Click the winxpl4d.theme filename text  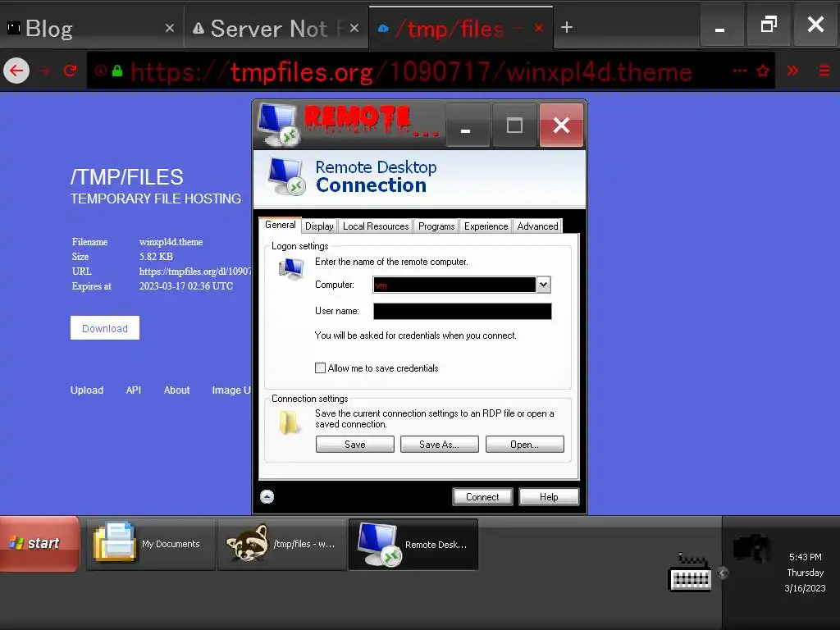(171, 242)
